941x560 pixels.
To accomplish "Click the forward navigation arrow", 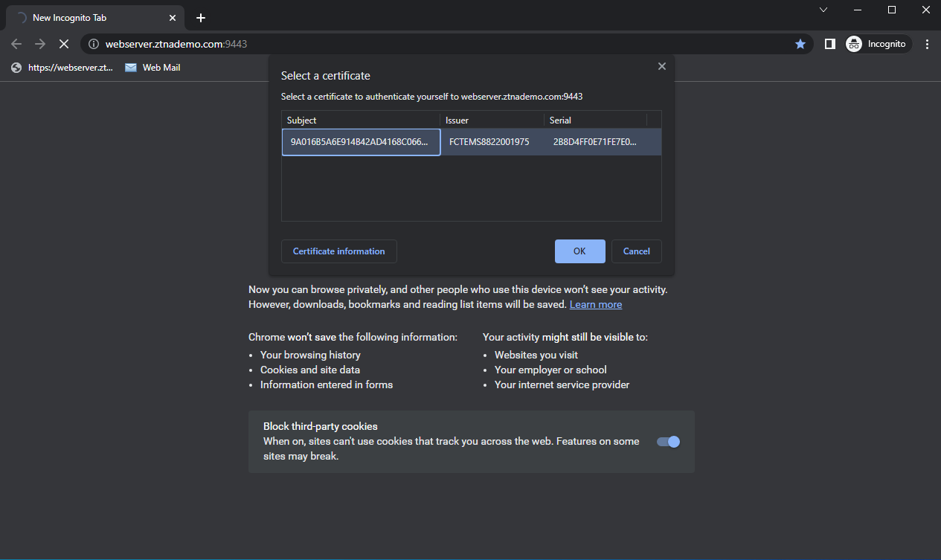I will [x=40, y=44].
